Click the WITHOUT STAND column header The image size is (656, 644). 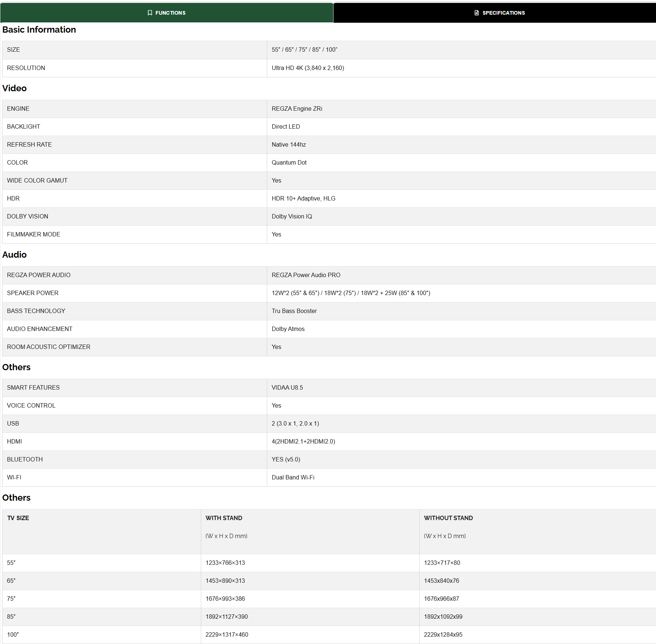click(448, 518)
